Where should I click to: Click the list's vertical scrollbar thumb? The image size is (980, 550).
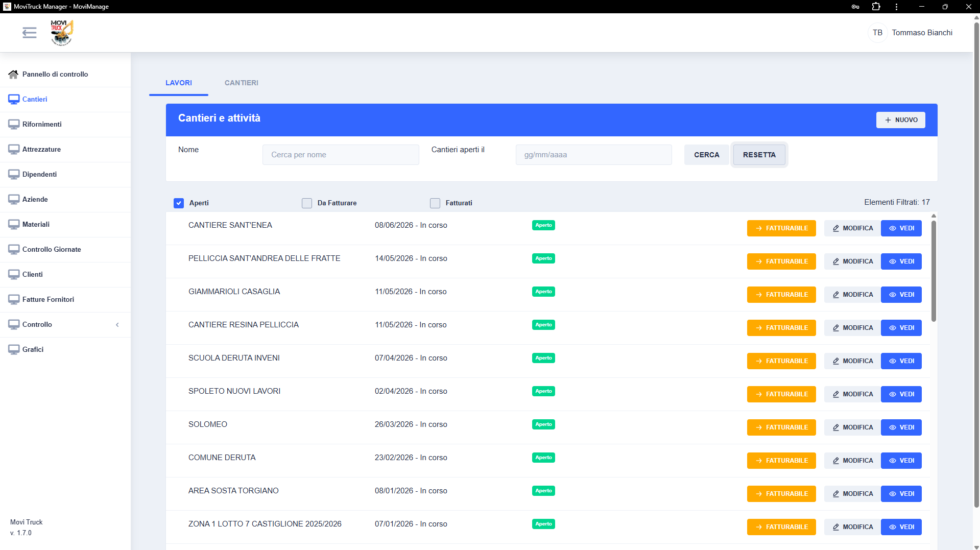click(934, 271)
